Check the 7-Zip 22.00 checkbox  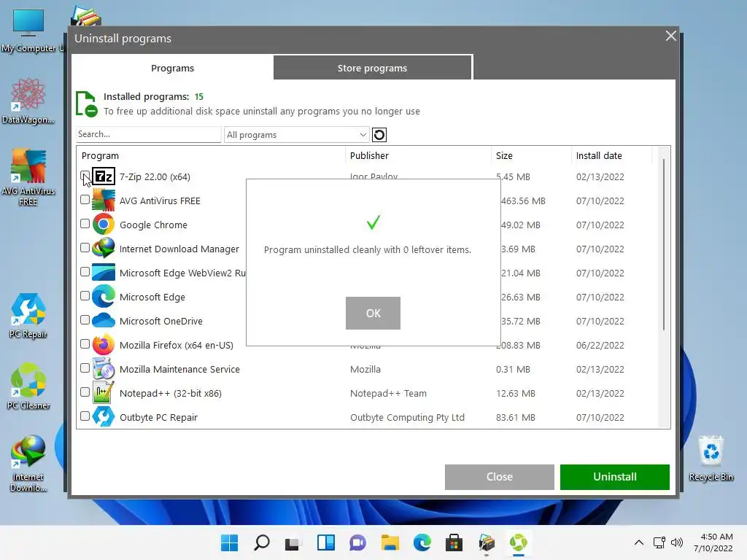click(85, 175)
